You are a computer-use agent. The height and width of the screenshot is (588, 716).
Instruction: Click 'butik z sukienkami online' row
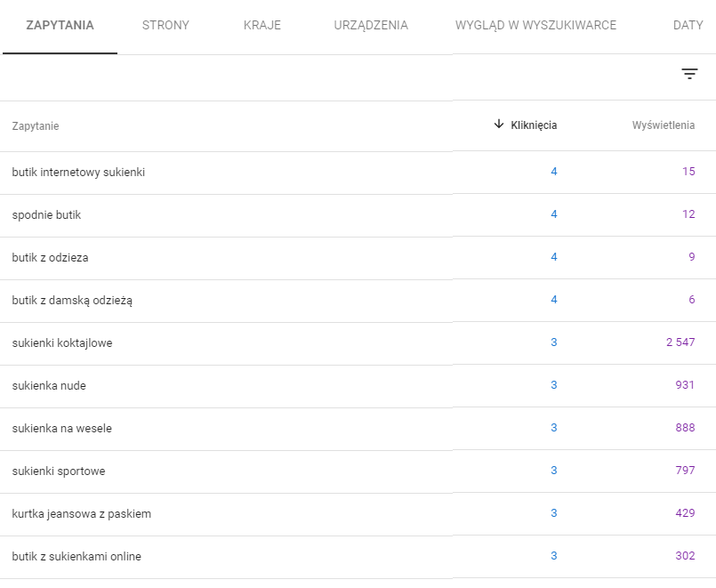click(76, 556)
